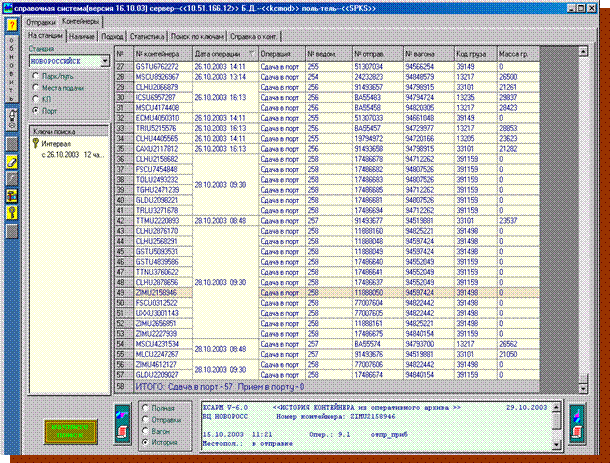This screenshot has width=610, height=463.
Task: Click row number 42 in the table
Action: [x=124, y=221]
